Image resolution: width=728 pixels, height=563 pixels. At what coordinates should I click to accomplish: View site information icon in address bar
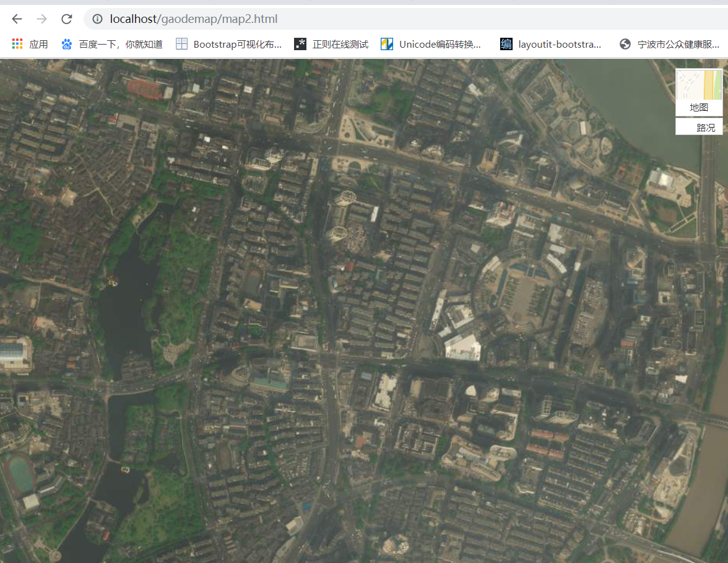coord(98,19)
